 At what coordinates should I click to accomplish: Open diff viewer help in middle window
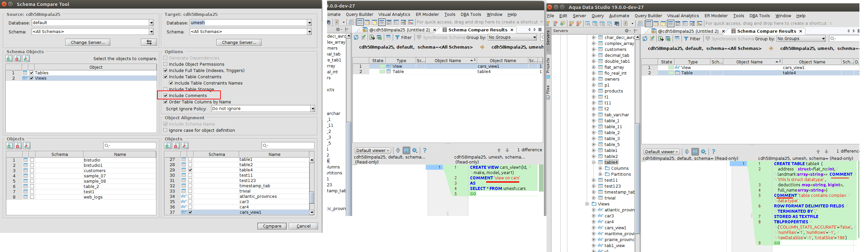tap(424, 151)
